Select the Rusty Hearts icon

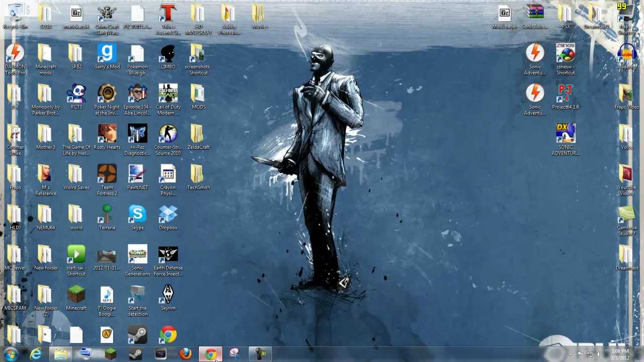tap(107, 137)
